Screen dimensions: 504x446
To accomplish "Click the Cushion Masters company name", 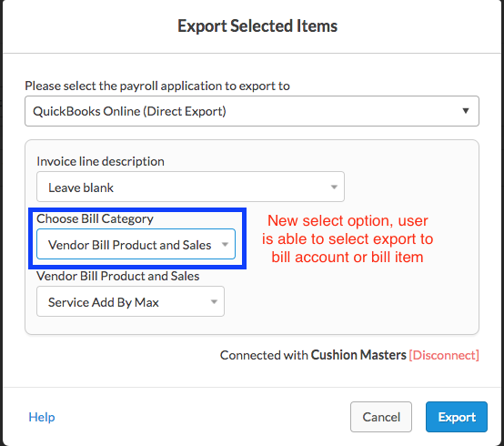I will coord(358,355).
